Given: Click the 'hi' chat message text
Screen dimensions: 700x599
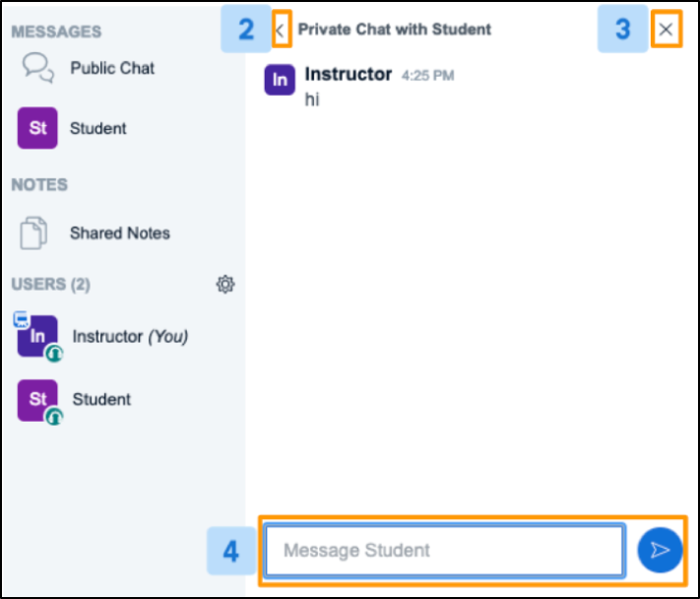Looking at the screenshot, I should (312, 100).
